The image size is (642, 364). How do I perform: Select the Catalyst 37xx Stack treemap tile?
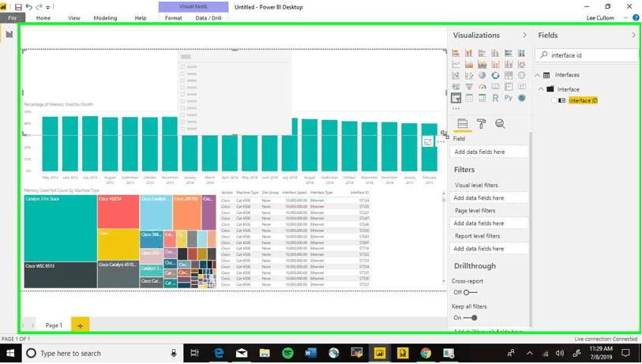61,228
